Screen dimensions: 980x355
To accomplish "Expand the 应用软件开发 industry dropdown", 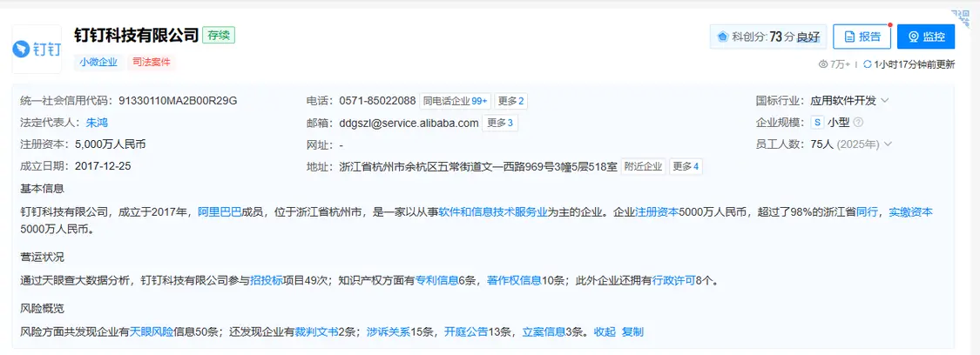I will [x=884, y=100].
